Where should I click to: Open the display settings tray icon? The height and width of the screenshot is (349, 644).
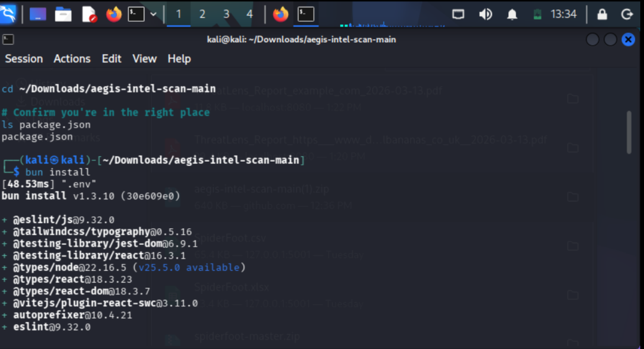(x=458, y=14)
